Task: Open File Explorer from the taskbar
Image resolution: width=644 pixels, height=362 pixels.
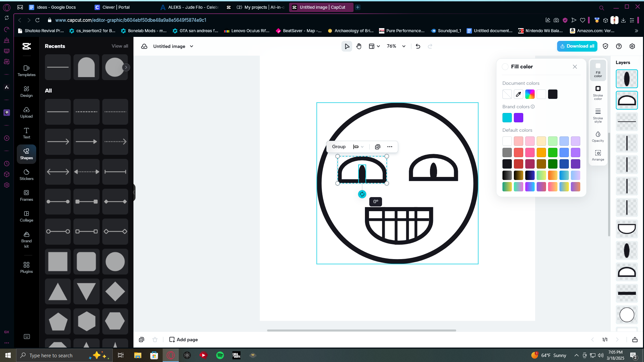Action: coord(138,355)
